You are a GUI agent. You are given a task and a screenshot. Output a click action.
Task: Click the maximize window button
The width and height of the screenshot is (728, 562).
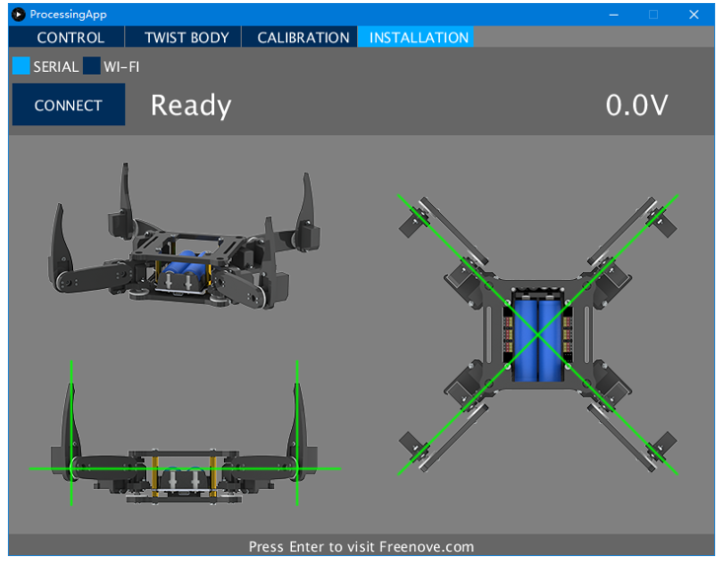click(653, 15)
